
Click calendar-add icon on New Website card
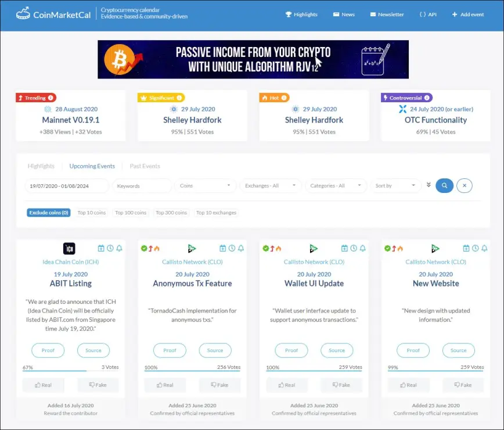[x=466, y=248]
